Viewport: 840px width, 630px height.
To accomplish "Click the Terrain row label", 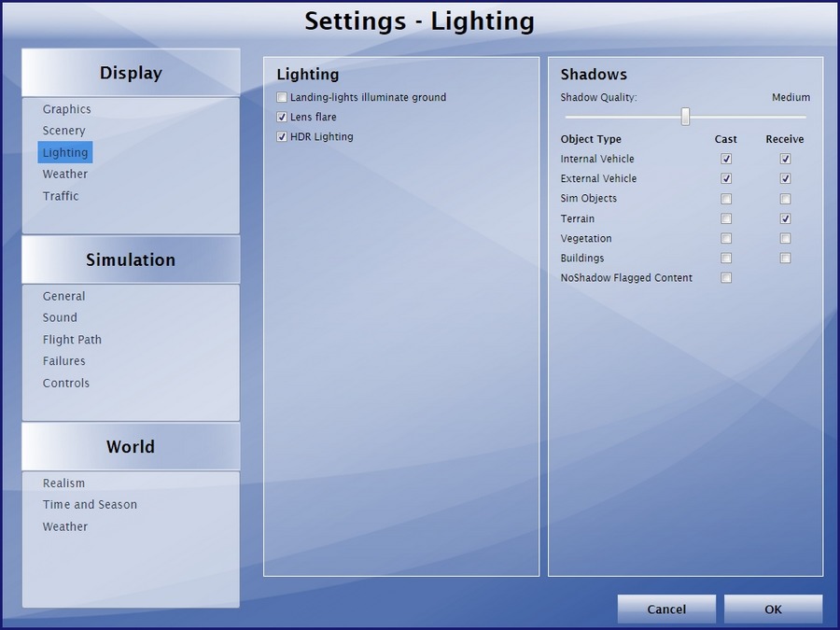I will [578, 218].
